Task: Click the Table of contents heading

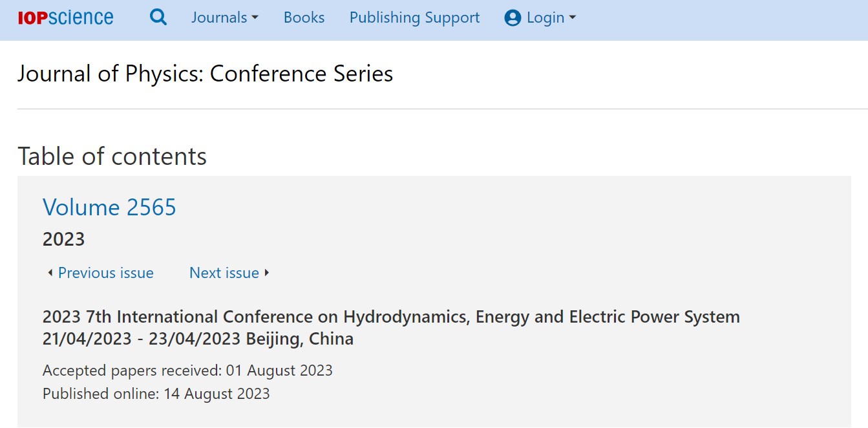Action: [112, 156]
